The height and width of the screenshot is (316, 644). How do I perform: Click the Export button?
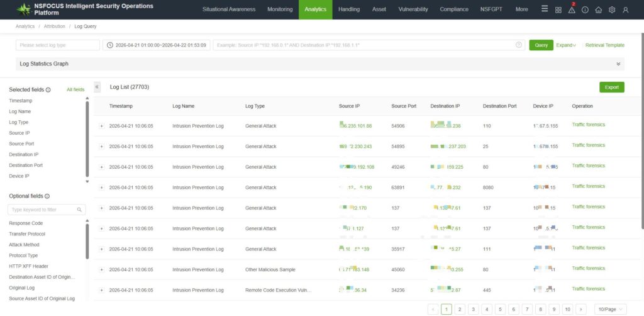[611, 87]
